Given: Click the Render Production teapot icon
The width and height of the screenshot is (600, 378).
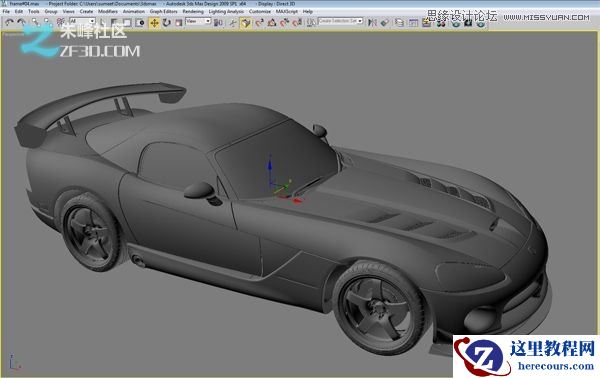Looking at the screenshot, I should click(x=481, y=23).
